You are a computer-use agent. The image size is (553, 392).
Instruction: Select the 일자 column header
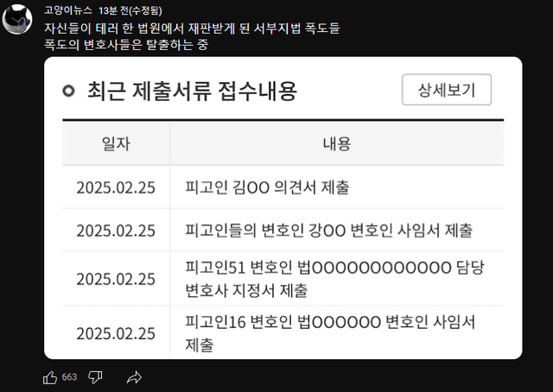(116, 143)
